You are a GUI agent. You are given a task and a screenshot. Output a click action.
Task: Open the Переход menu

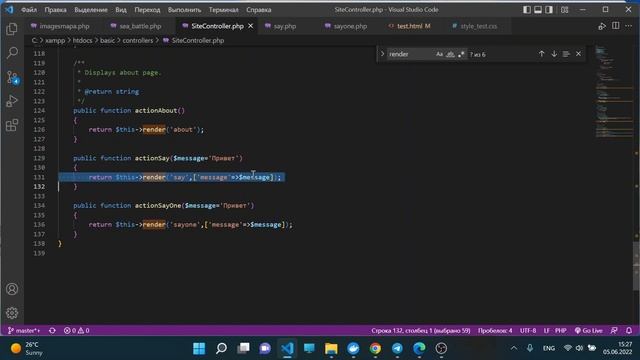147,10
